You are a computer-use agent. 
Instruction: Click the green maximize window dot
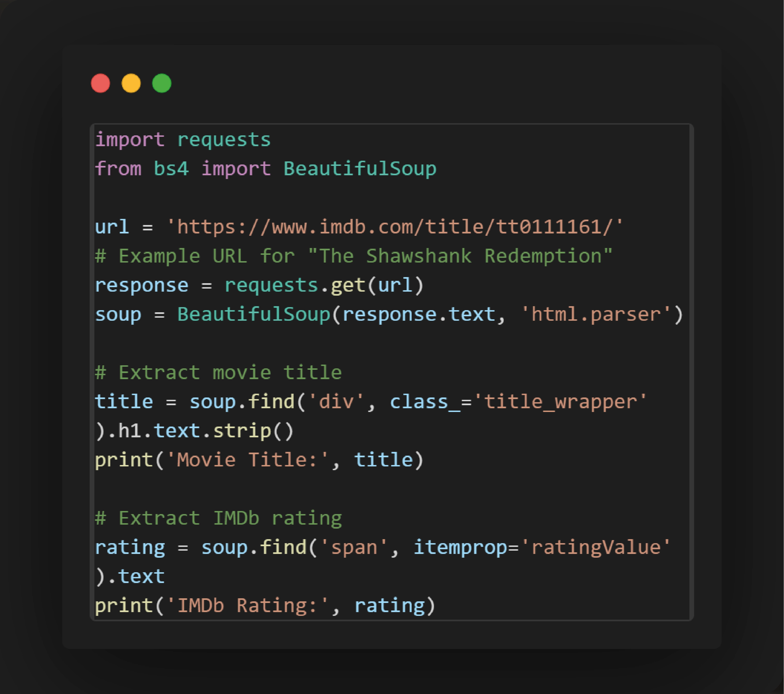[x=161, y=83]
